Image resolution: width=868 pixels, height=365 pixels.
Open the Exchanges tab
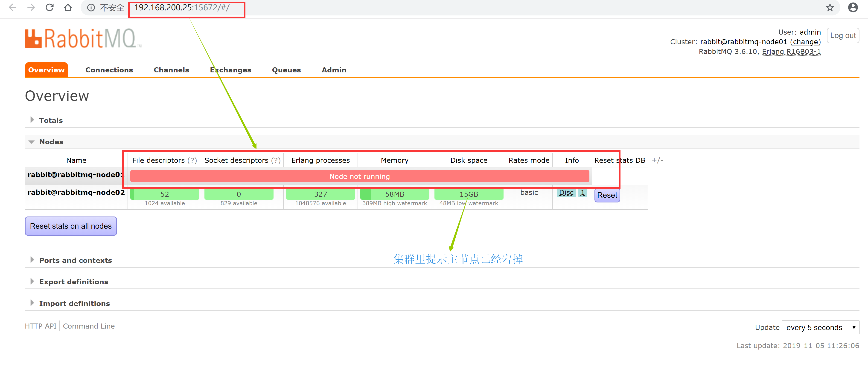[x=230, y=70]
